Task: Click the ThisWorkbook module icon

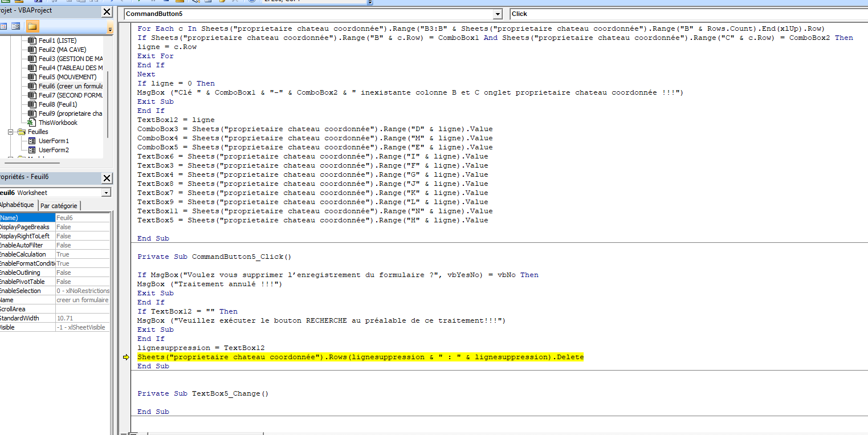Action: [32, 123]
